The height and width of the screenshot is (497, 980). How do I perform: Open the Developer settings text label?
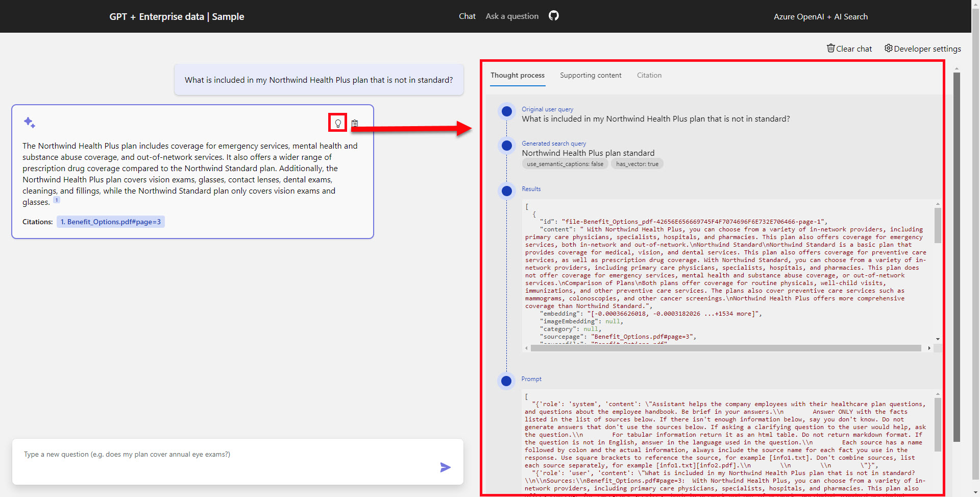[x=927, y=49]
